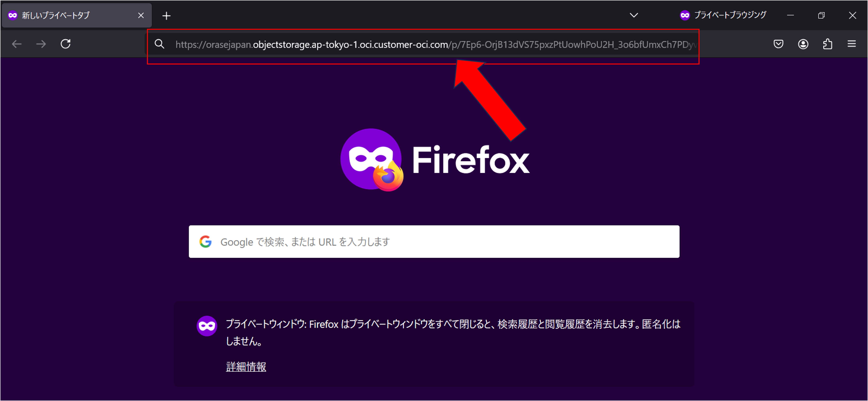
Task: Open the extensions puzzle icon
Action: point(828,44)
